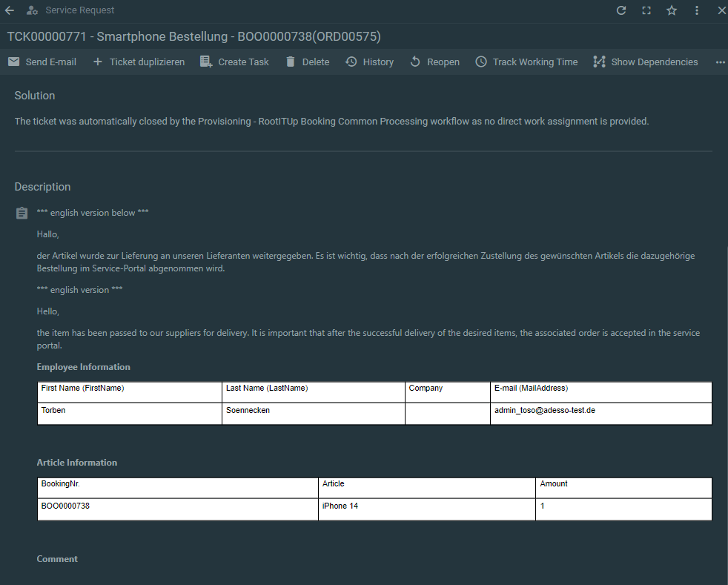Click the Solution section heading
Screen dimensions: 728x585
35,96
